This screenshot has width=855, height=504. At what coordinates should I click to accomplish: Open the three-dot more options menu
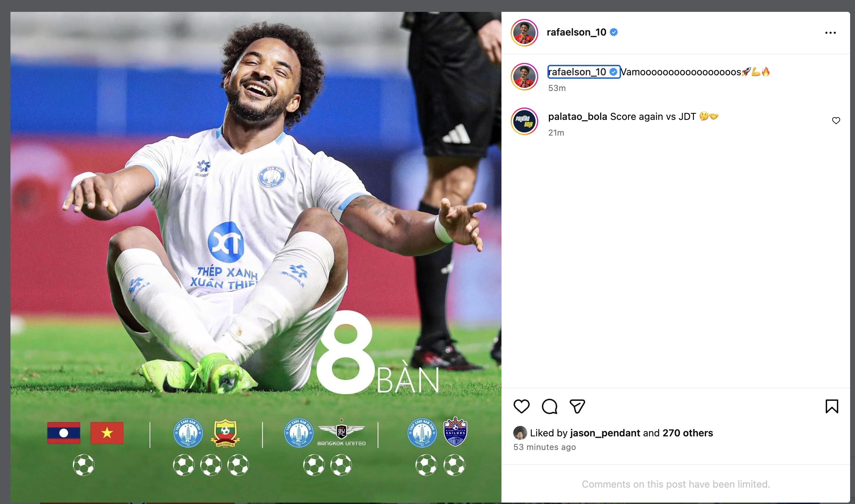[x=830, y=33]
